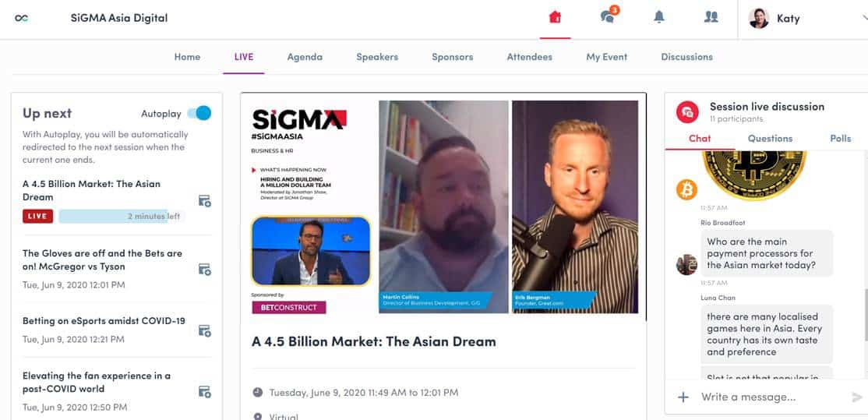Click the plus attachment icon in chat

pyautogui.click(x=683, y=397)
